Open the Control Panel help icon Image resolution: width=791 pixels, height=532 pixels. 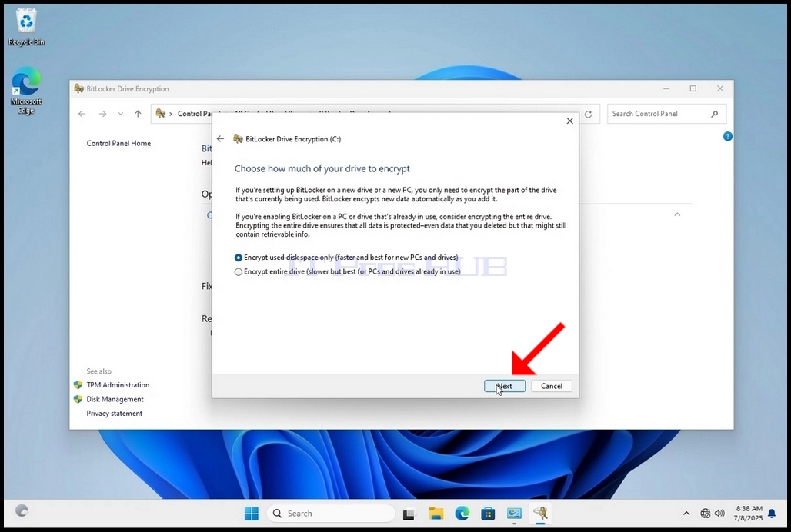(727, 136)
